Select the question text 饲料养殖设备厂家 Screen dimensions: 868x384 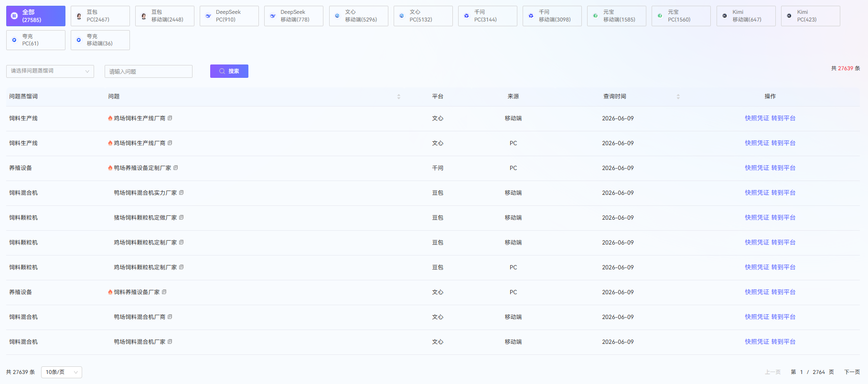(137, 292)
